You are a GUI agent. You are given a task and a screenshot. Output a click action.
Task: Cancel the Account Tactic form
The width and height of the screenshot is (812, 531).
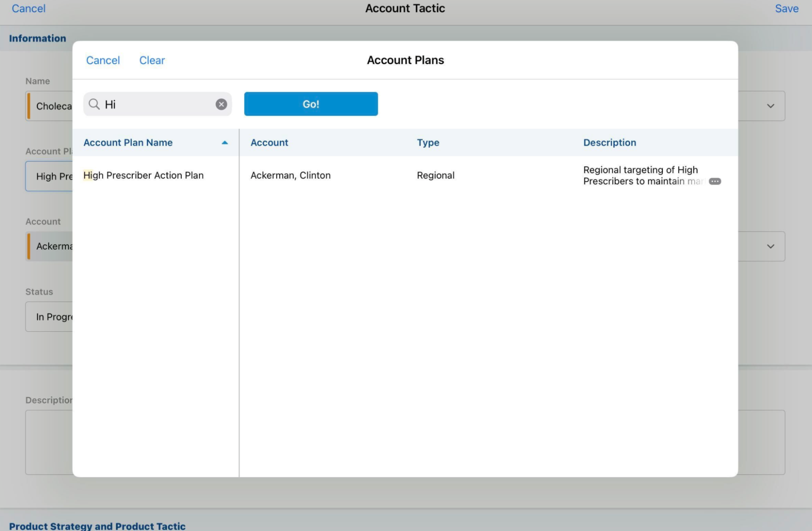pos(28,9)
